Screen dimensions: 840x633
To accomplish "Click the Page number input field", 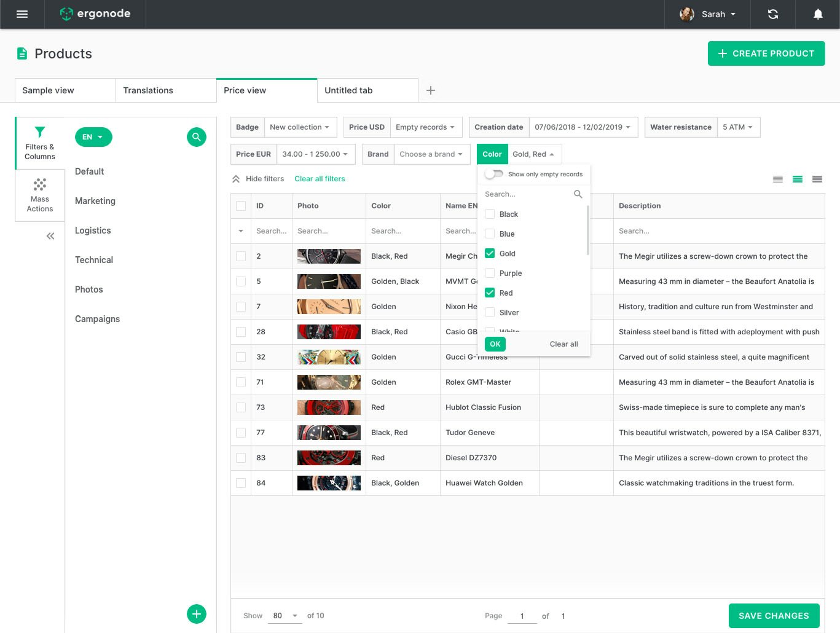I will [522, 615].
